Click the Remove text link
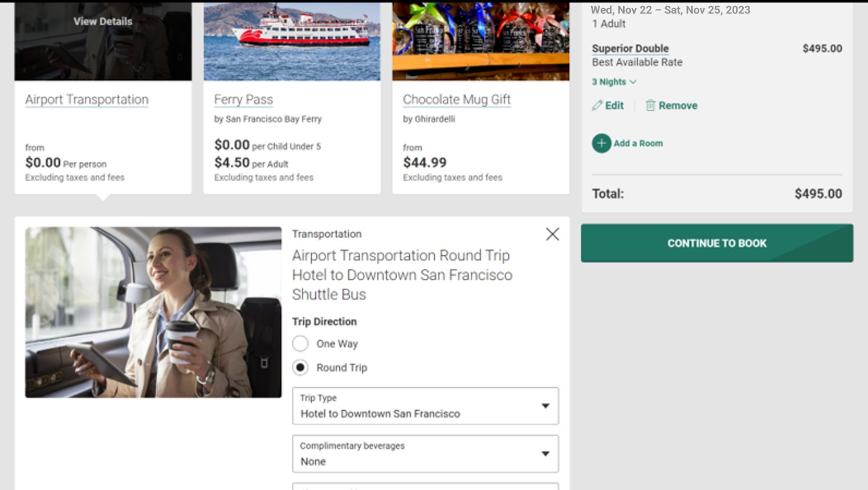This screenshot has width=868, height=490. click(678, 105)
